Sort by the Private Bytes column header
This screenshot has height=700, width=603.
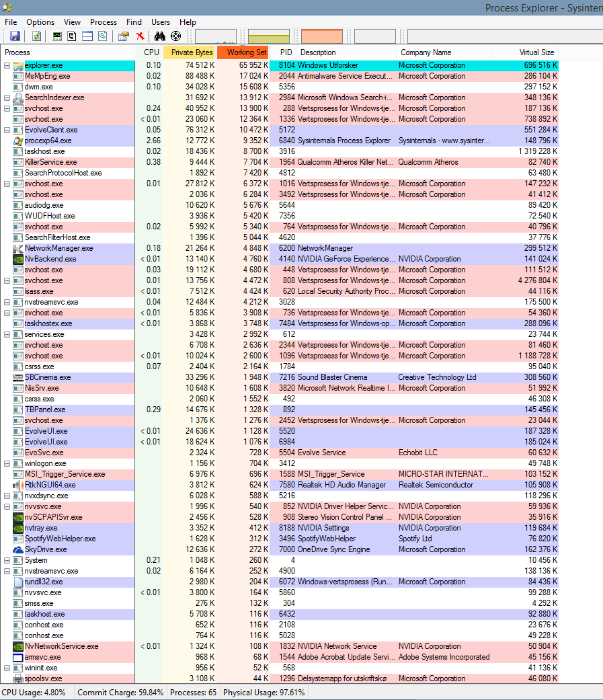[190, 52]
